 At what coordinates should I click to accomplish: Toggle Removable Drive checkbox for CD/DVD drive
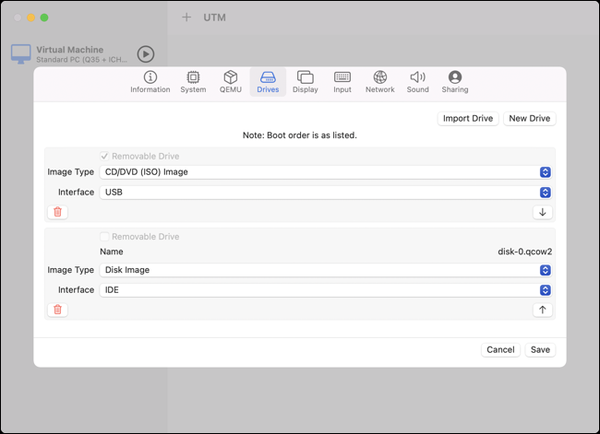coord(104,156)
